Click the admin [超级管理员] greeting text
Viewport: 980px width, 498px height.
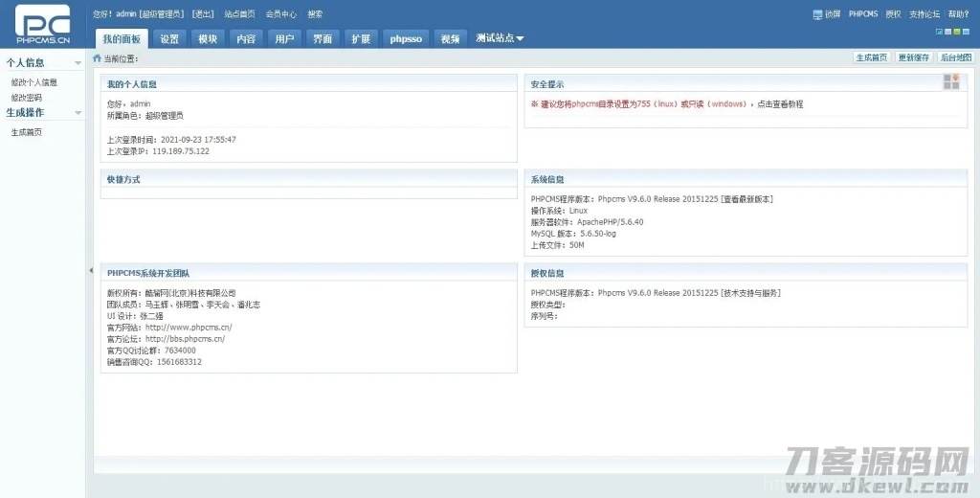tap(150, 13)
